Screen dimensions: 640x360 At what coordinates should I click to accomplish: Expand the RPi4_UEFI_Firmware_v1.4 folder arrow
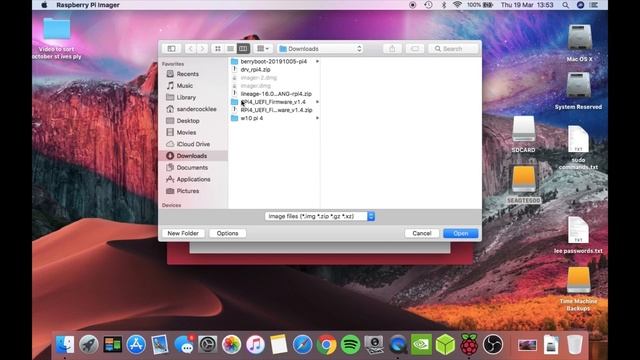(x=317, y=102)
